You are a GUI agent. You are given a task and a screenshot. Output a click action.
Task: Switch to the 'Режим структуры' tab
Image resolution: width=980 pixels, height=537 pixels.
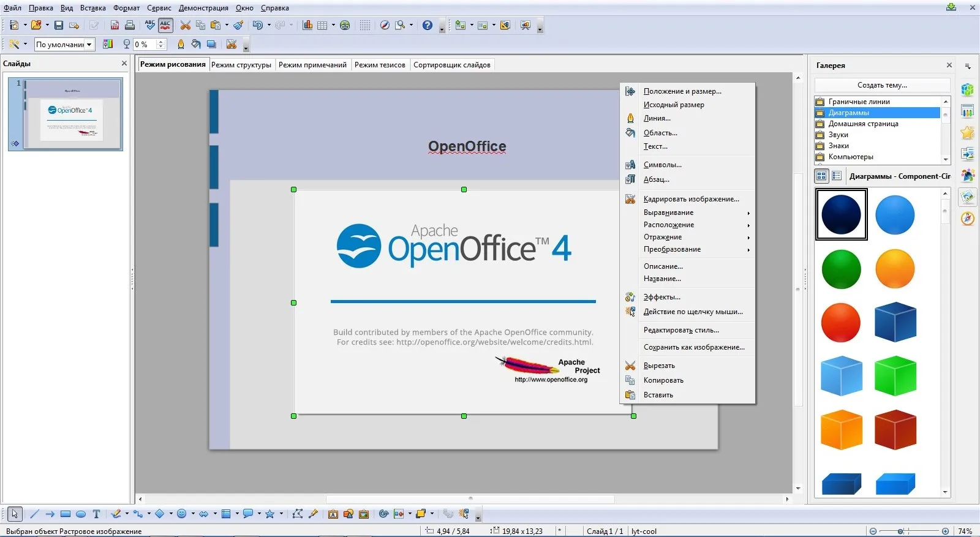241,65
